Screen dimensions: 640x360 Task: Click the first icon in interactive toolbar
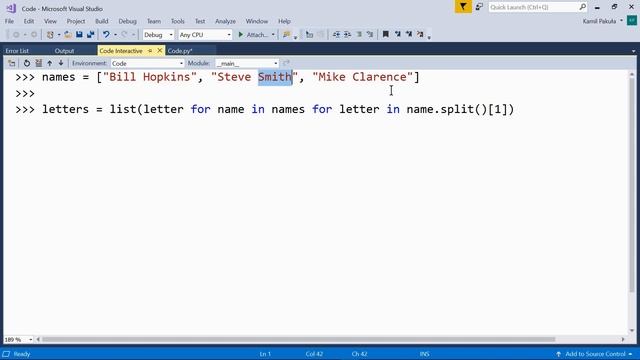click(x=11, y=63)
